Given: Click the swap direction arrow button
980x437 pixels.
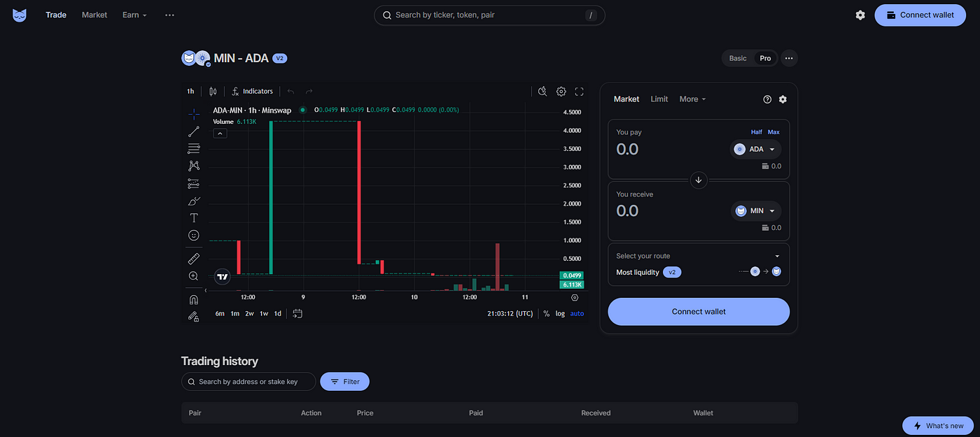Looking at the screenshot, I should (x=698, y=180).
